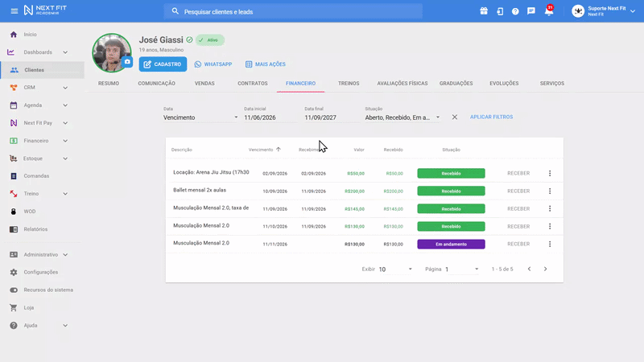This screenshot has height=362, width=644.
Task: Click the help question mark icon
Action: (x=515, y=11)
